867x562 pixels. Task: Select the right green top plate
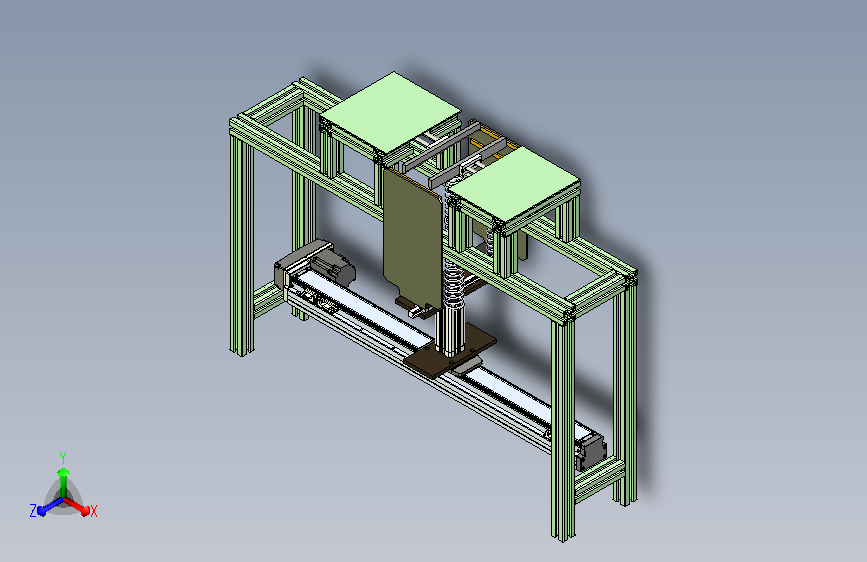click(x=514, y=184)
